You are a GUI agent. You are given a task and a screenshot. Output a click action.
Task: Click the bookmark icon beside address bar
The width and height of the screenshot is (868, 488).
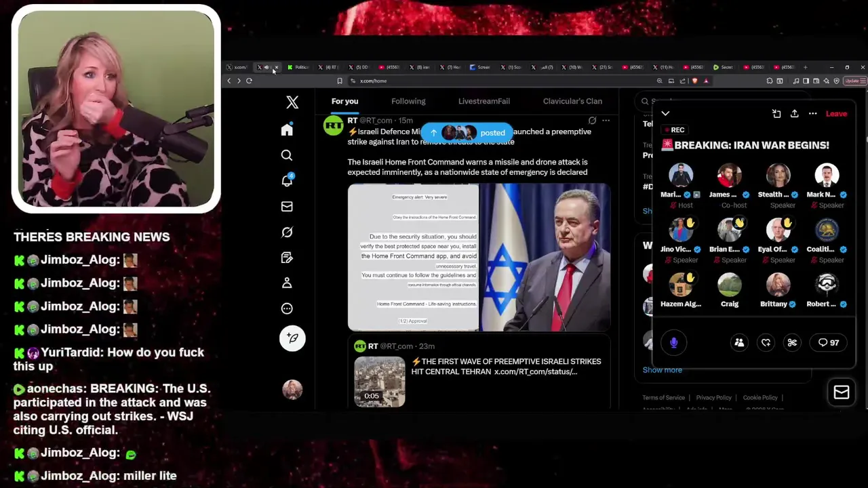tap(339, 81)
